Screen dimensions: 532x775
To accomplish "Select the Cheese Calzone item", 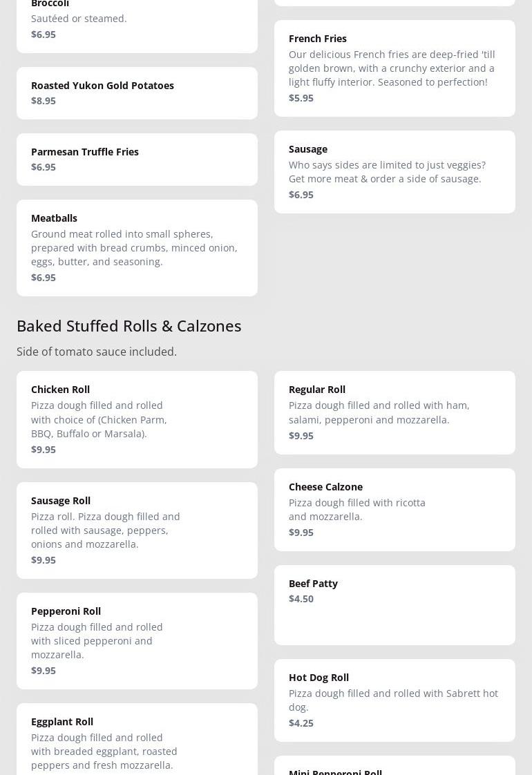I will click(x=395, y=510).
